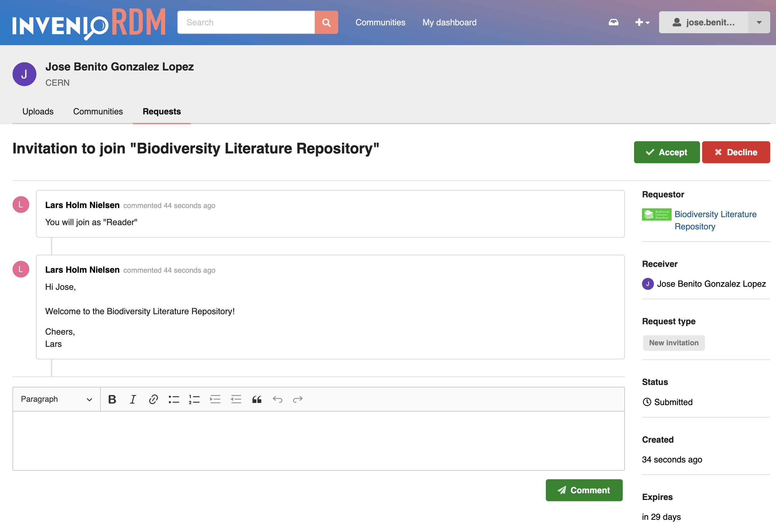The image size is (776, 532).
Task: Switch to the Uploads tab
Action: click(x=38, y=111)
